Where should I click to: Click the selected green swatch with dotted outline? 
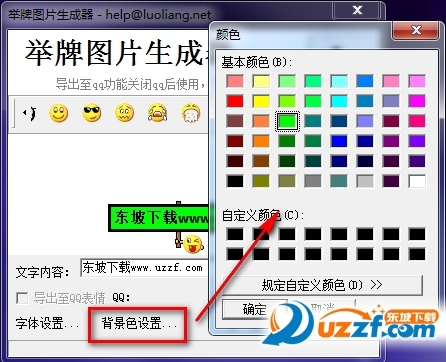tap(287, 121)
